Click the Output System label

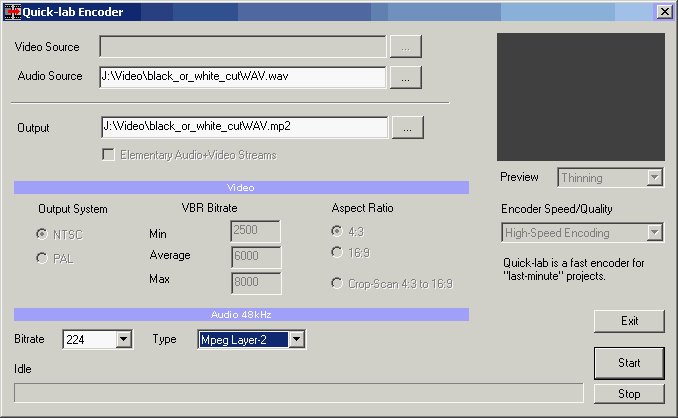coord(73,209)
